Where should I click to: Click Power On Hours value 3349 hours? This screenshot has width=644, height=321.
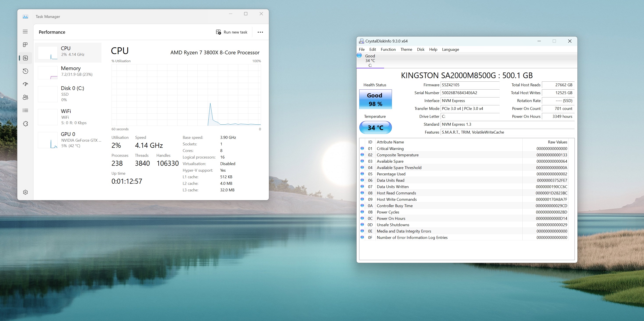pos(558,116)
